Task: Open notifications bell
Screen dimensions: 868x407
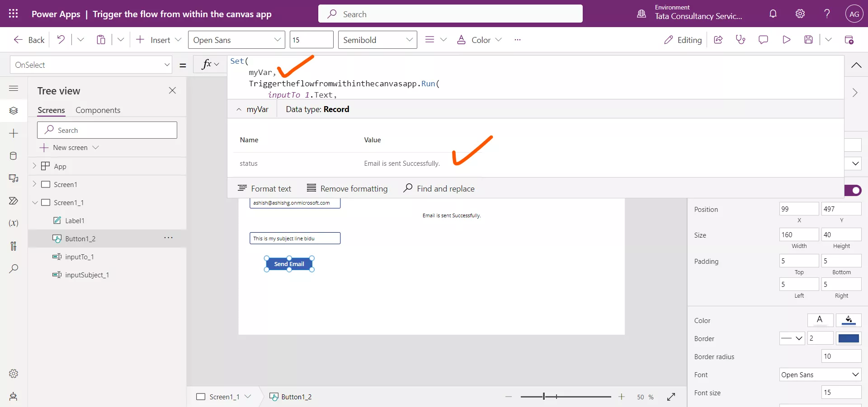Action: [x=773, y=14]
